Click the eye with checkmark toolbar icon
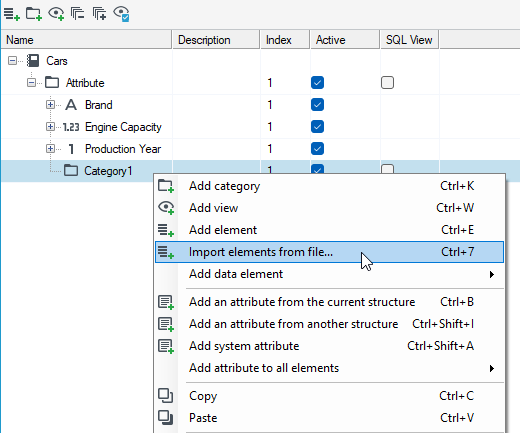Image resolution: width=520 pixels, height=433 pixels. click(122, 14)
